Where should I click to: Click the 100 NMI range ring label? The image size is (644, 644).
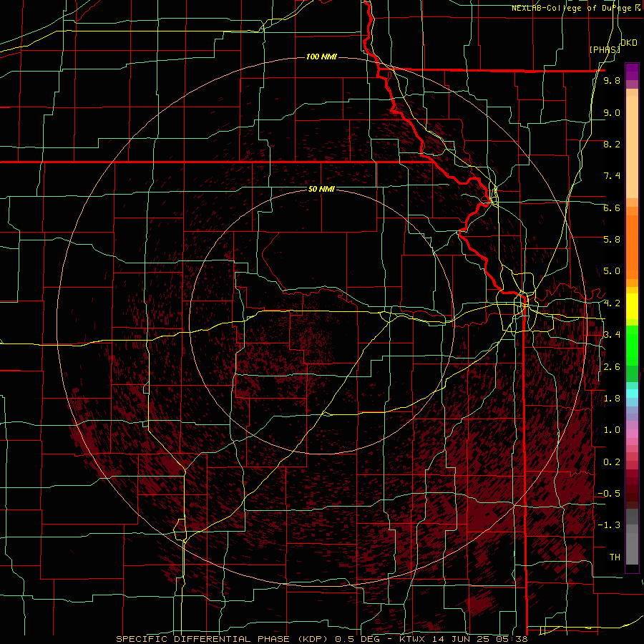pos(321,57)
